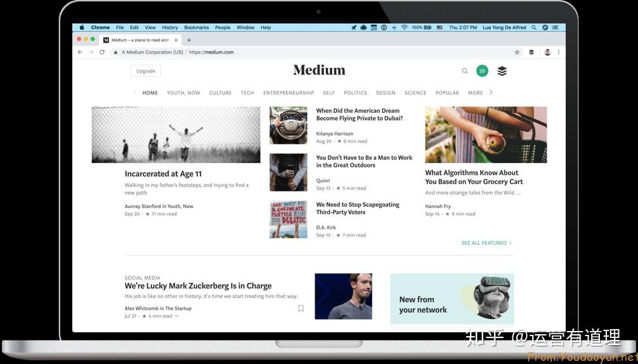Open We Need to Stop Scapegoating headline
This screenshot has height=364, width=638.
click(358, 208)
